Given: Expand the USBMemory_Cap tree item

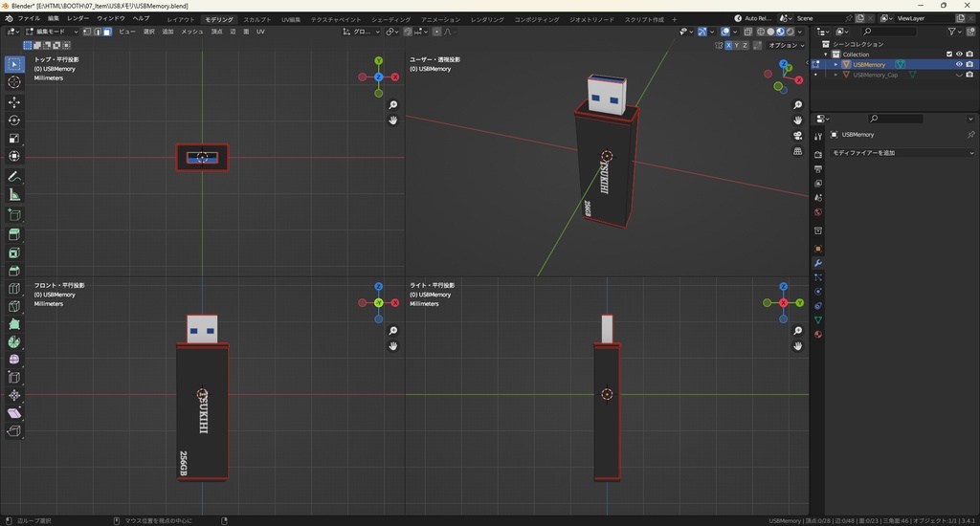Looking at the screenshot, I should 835,75.
